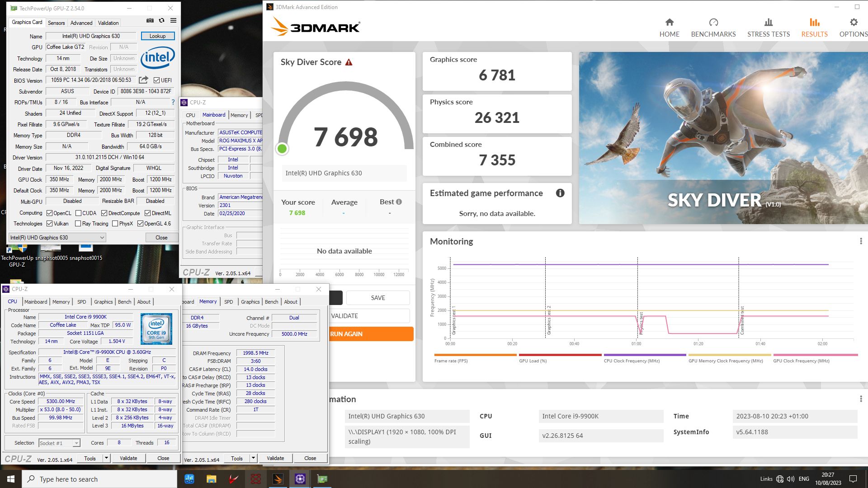This screenshot has width=868, height=488.
Task: Expand Tools dropdown arrow in CPU-Z Memory window
Action: click(x=253, y=458)
